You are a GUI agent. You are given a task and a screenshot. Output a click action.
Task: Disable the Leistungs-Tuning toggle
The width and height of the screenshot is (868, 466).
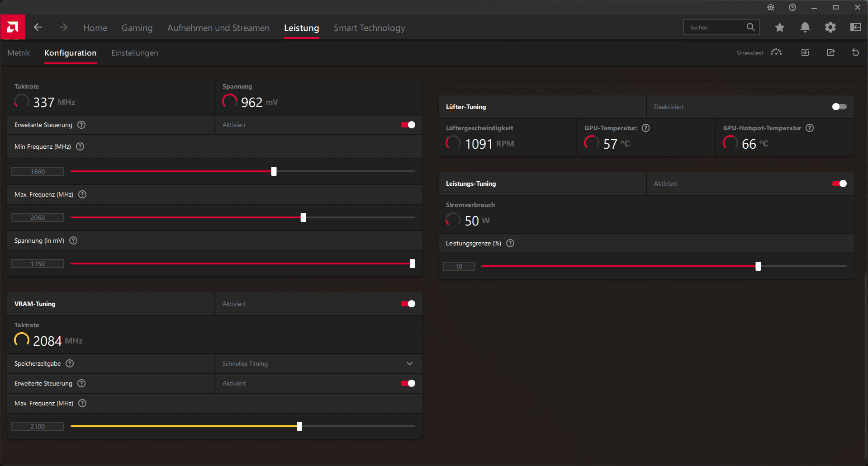839,184
